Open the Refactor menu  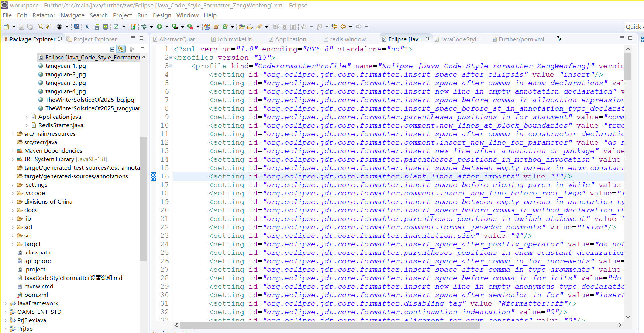pos(44,15)
